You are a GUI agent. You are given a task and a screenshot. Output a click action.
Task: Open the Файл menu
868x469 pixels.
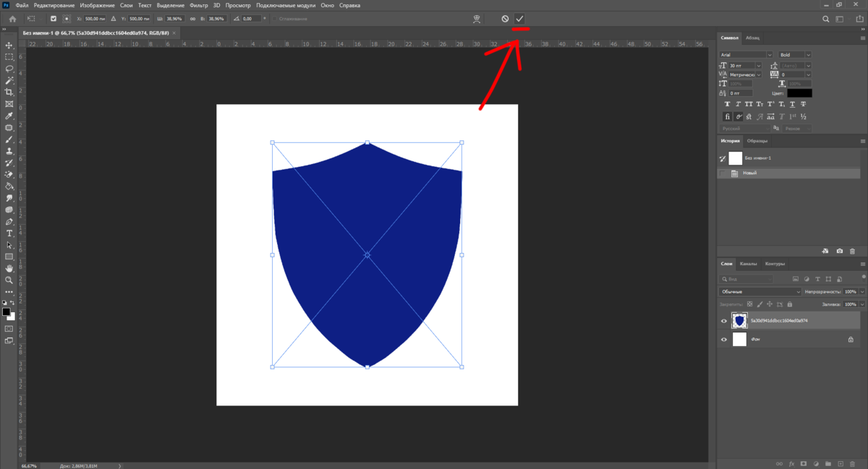pos(22,5)
